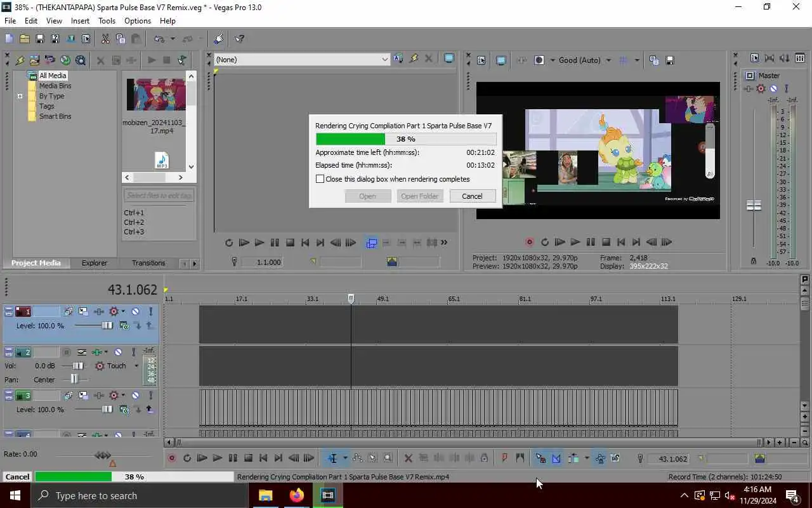The height and width of the screenshot is (508, 812).
Task: Toggle Solo on audio track 2
Action: [x=133, y=352]
